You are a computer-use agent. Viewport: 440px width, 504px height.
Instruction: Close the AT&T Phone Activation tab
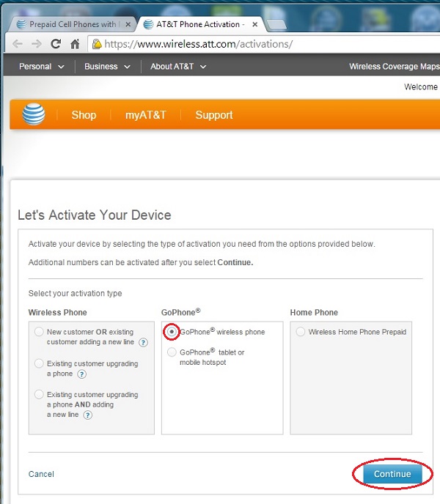click(255, 24)
